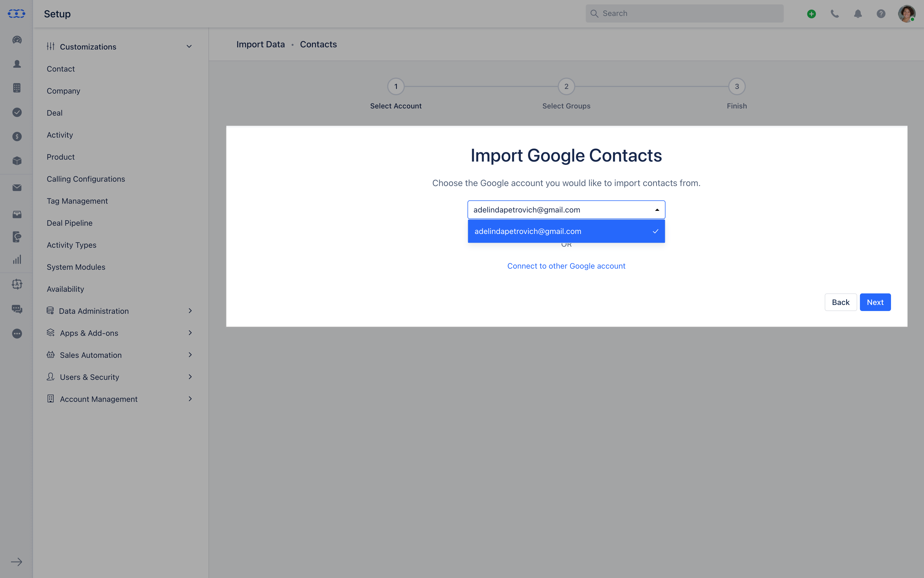
Task: Open the user profile avatar
Action: (906, 14)
